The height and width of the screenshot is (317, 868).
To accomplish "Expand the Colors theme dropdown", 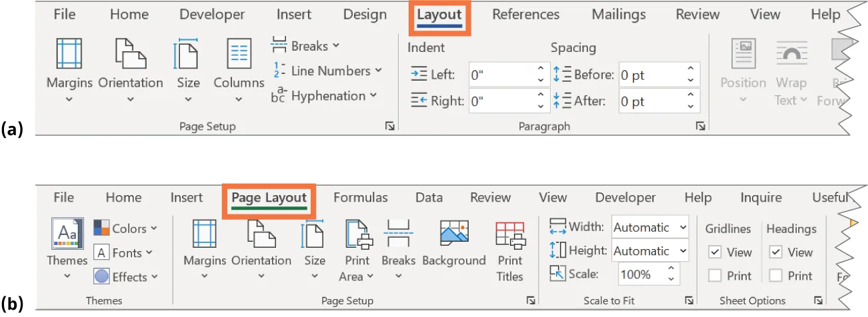I will [x=127, y=228].
